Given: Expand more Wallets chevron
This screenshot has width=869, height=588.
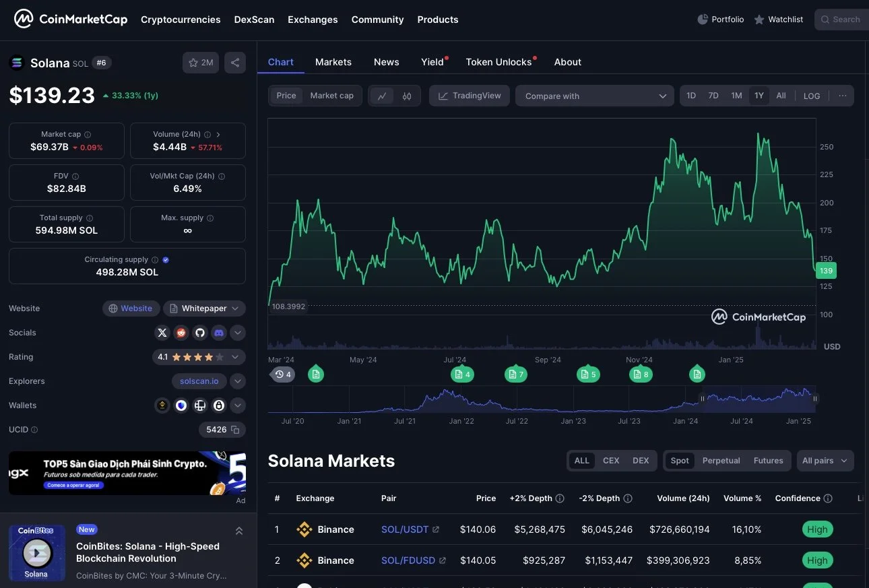Looking at the screenshot, I should click(238, 405).
